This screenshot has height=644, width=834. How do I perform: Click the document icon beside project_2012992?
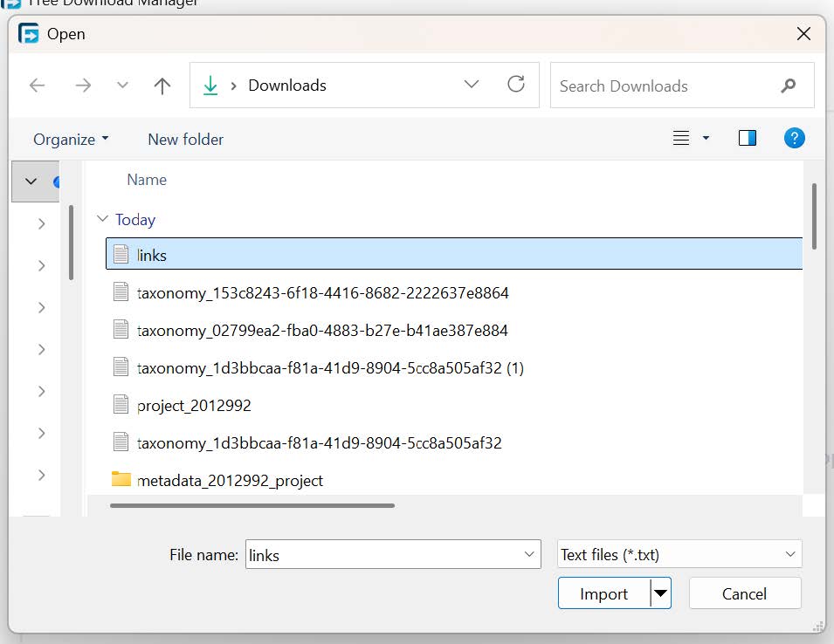tap(121, 404)
